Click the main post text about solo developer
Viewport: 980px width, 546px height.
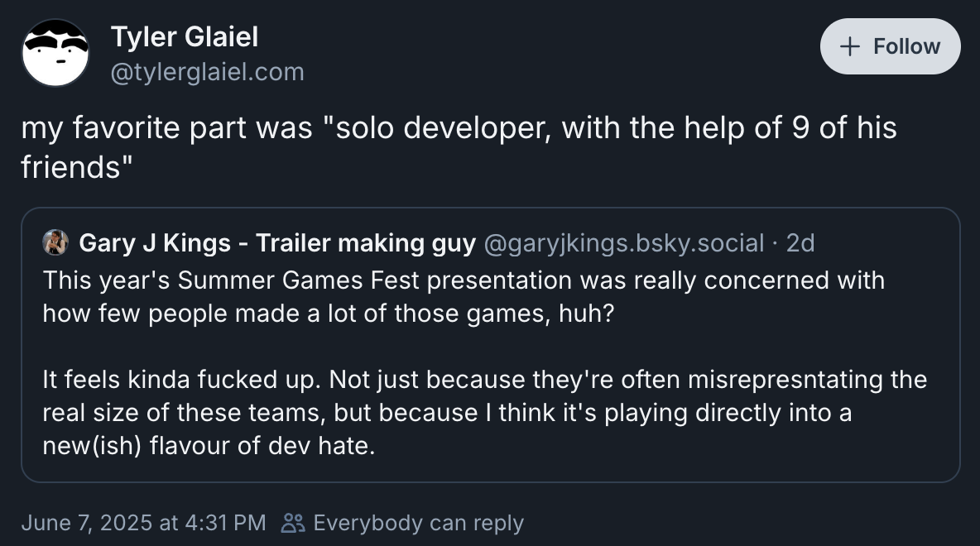(459, 128)
